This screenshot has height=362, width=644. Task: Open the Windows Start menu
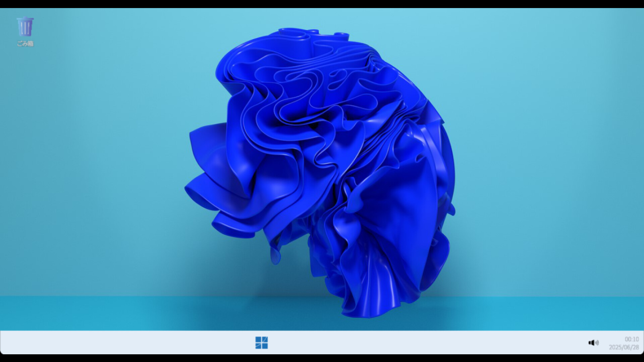(x=261, y=343)
